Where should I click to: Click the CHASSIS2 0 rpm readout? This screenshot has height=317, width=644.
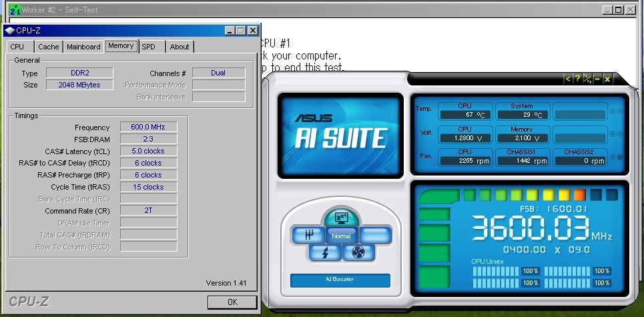[579, 161]
